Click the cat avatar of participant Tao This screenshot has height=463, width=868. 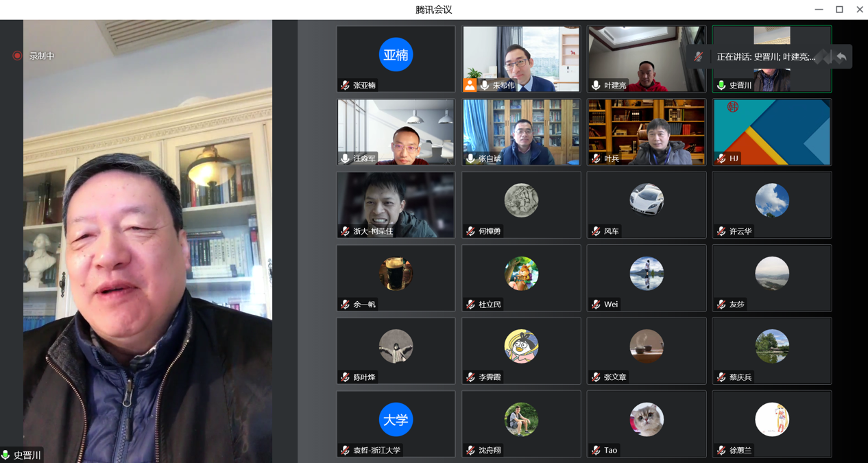647,419
